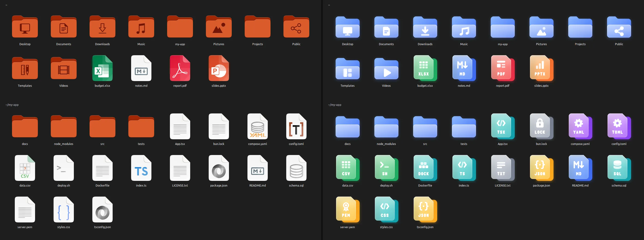Select deploy.sh terminal prompt icon in left pane
Viewport: 644px width, 240px height.
[x=63, y=168]
